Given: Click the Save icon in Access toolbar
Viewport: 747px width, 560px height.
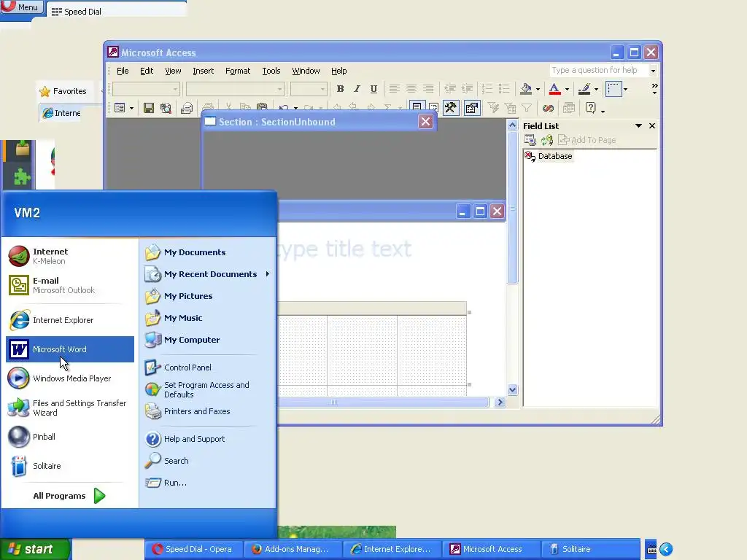Looking at the screenshot, I should point(149,109).
